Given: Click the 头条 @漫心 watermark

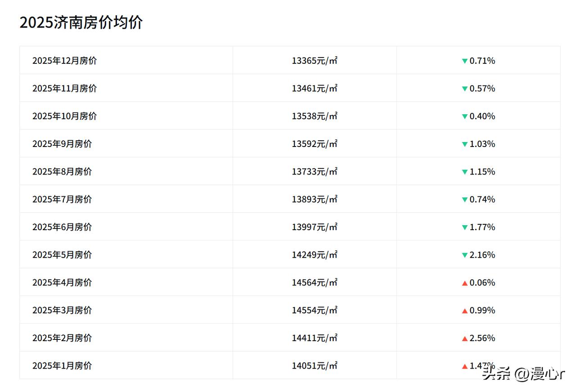Looking at the screenshot, I should pyautogui.click(x=523, y=374).
